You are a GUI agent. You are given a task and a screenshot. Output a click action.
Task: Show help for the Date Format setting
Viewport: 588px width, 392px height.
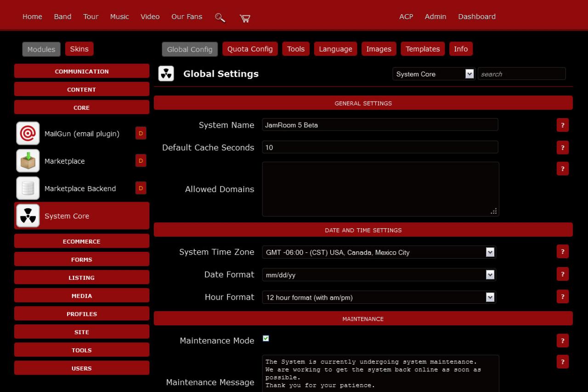pyautogui.click(x=562, y=274)
